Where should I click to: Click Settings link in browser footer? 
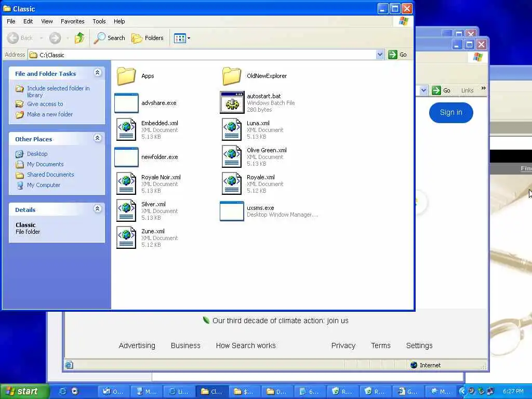point(419,345)
